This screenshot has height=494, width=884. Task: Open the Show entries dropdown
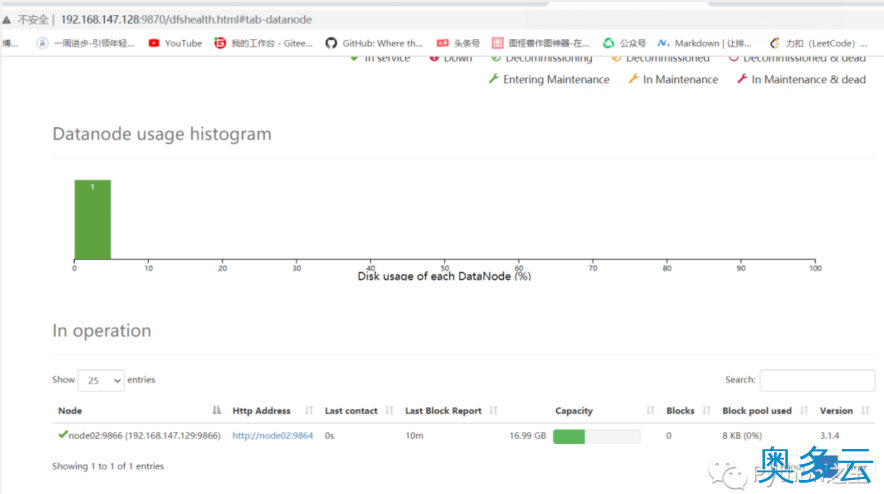(x=101, y=381)
